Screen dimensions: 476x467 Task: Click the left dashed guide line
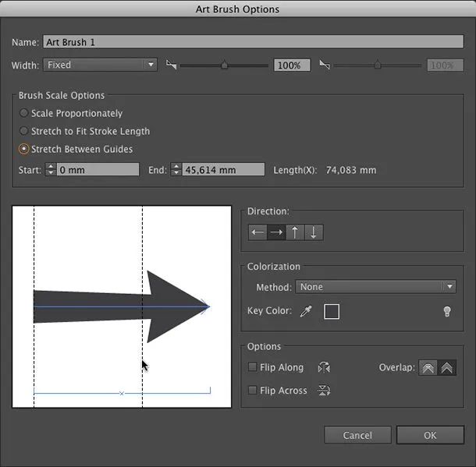tap(34, 306)
